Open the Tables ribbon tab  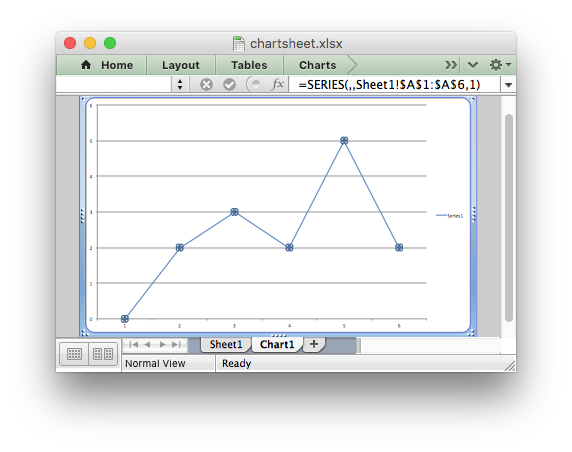coord(249,65)
